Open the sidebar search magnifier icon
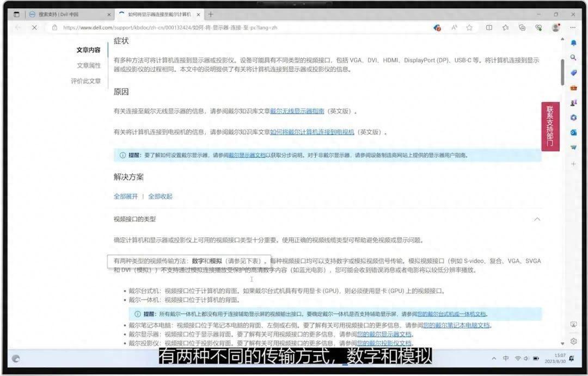 click(x=573, y=58)
